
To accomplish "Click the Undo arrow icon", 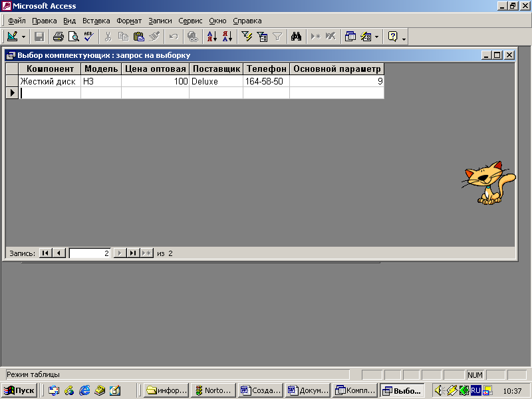I will pos(174,37).
